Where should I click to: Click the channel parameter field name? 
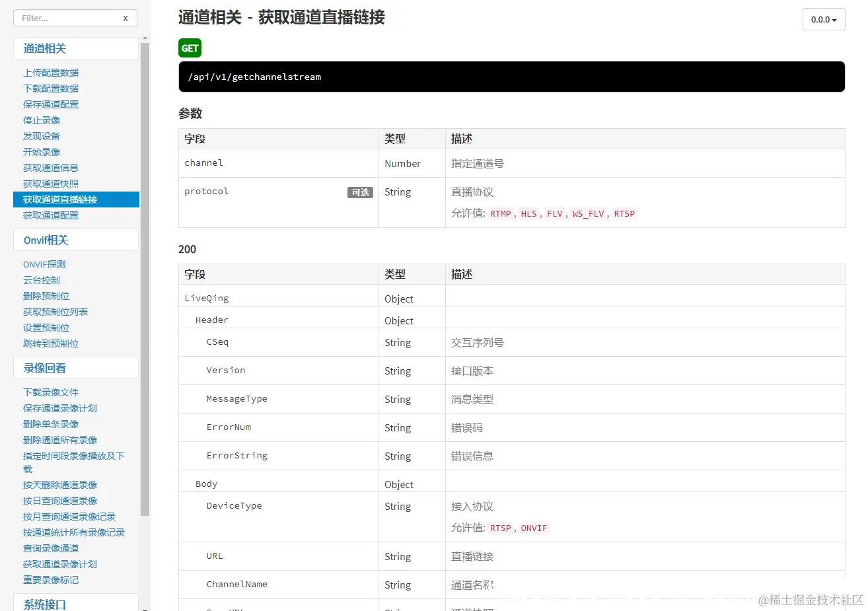[203, 162]
